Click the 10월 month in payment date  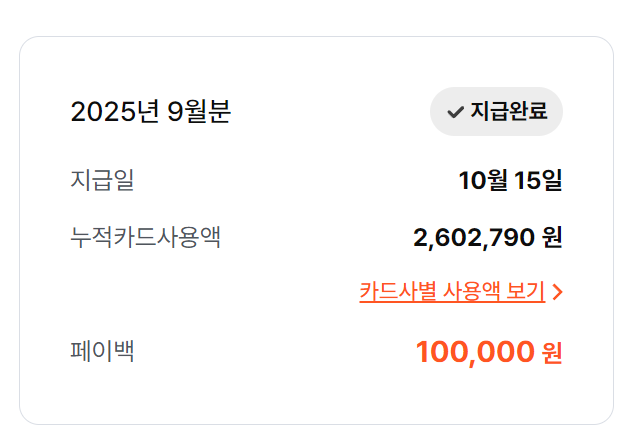coord(482,181)
